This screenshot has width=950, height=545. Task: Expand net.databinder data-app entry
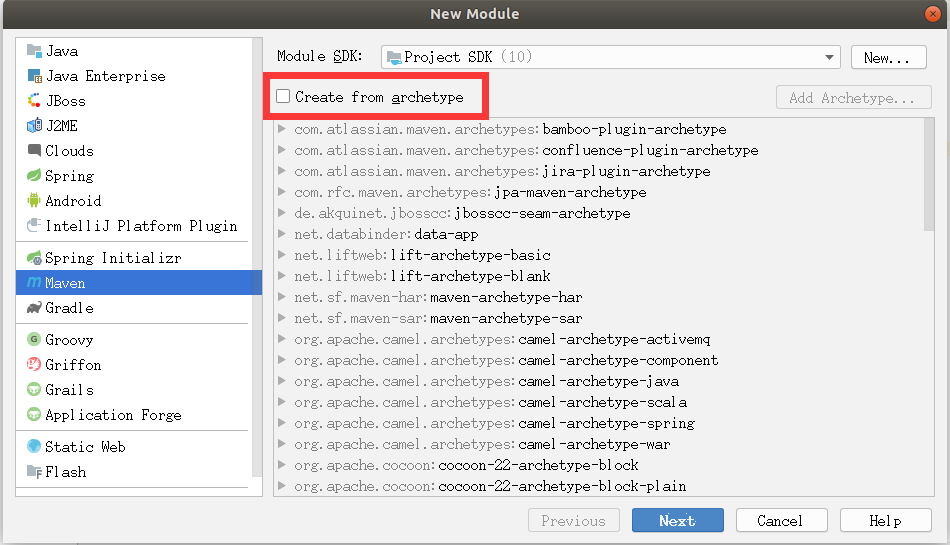(282, 234)
